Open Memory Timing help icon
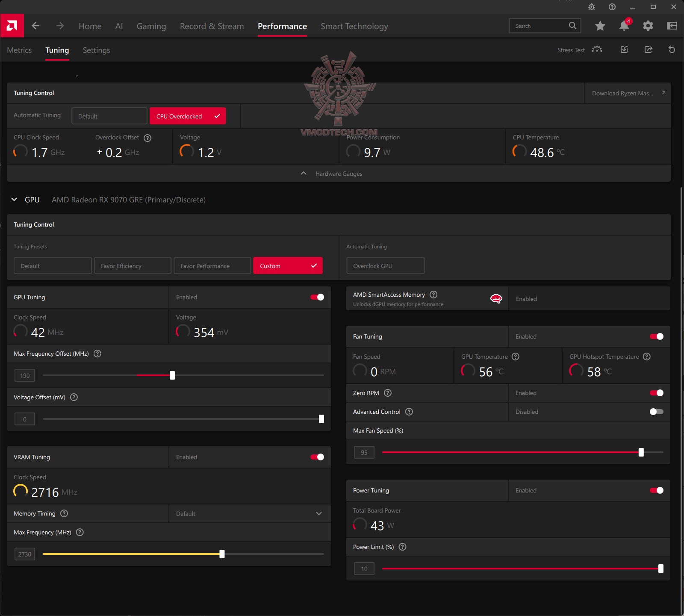 coord(64,513)
